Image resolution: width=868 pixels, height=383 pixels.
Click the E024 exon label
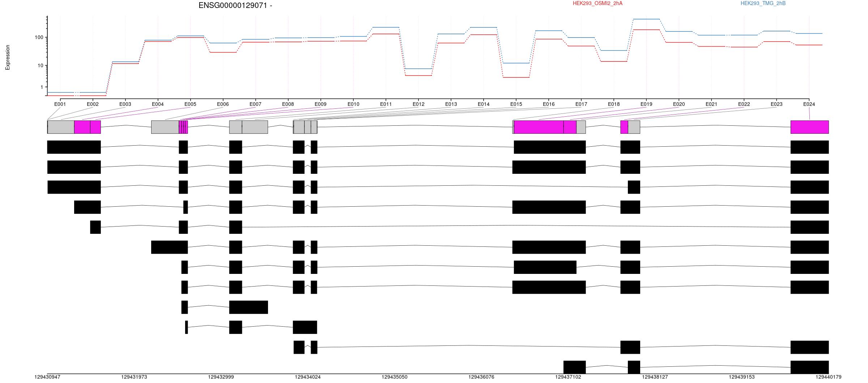(809, 104)
